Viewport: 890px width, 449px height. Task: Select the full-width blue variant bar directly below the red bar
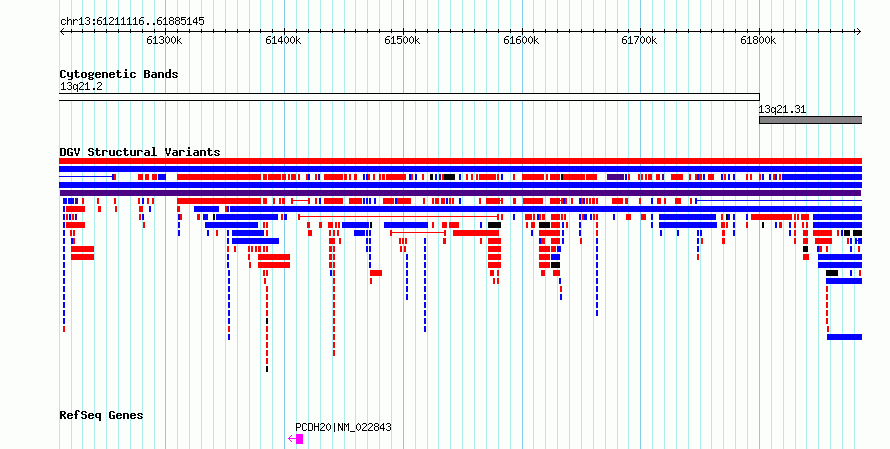pyautogui.click(x=460, y=169)
